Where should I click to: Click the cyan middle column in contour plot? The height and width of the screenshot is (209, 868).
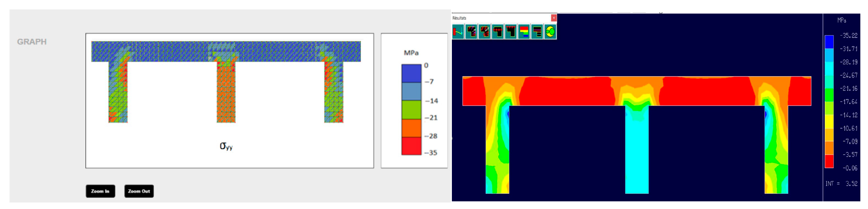click(x=636, y=155)
